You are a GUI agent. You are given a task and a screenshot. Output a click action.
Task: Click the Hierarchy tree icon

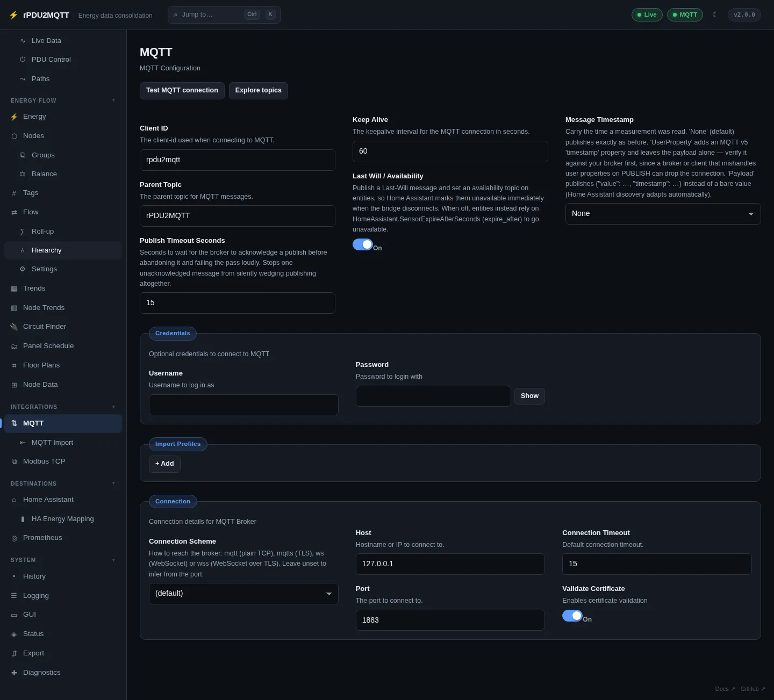[x=23, y=250]
